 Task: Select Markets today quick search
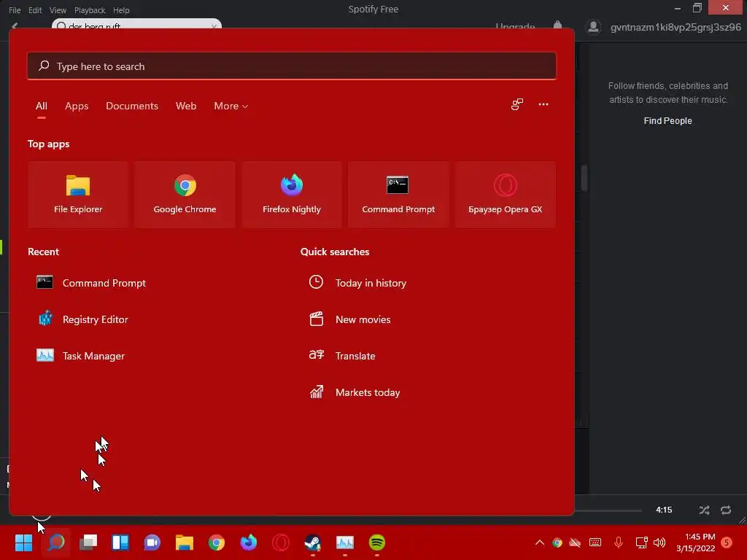click(x=355, y=392)
